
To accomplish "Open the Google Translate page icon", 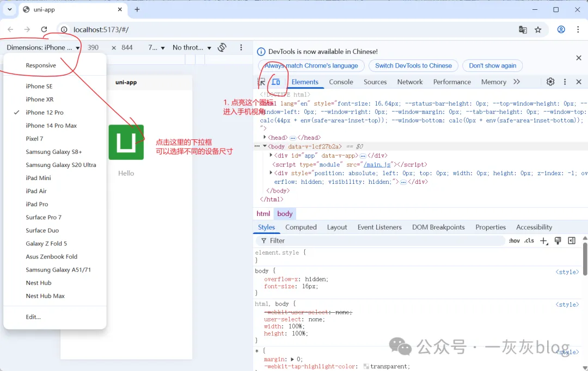I will pos(523,30).
